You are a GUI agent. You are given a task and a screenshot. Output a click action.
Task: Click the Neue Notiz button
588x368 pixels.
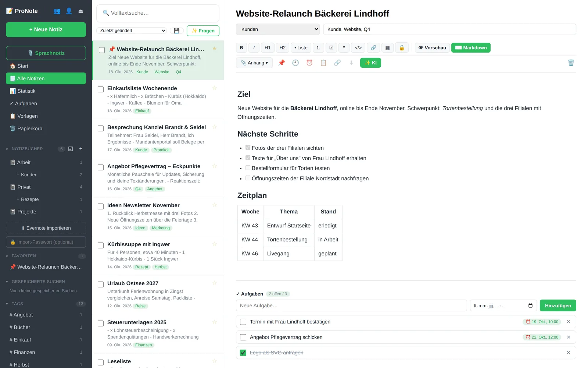click(46, 29)
